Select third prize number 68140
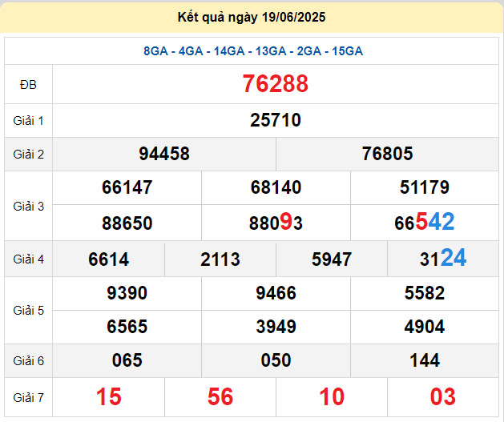Screen dimensions: 504x422 [276, 187]
